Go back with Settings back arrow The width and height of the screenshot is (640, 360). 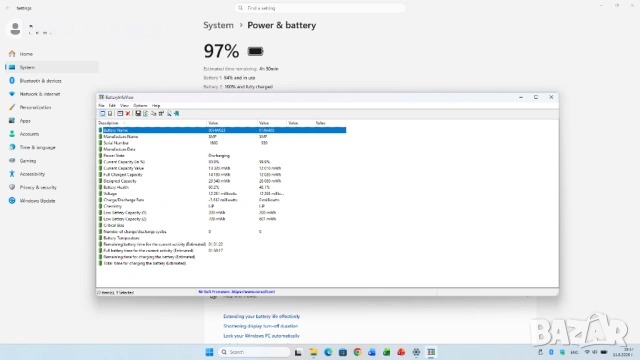(7, 8)
